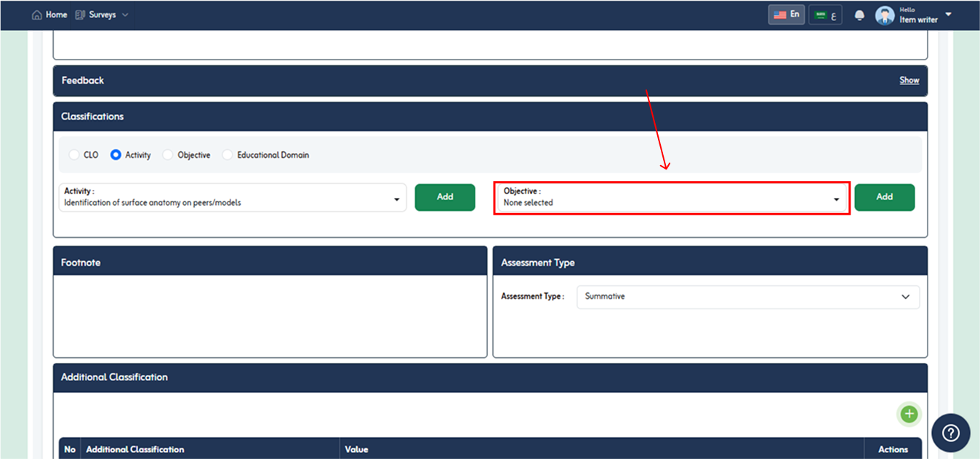The height and width of the screenshot is (459, 980).
Task: Open the help question mark button
Action: (951, 433)
